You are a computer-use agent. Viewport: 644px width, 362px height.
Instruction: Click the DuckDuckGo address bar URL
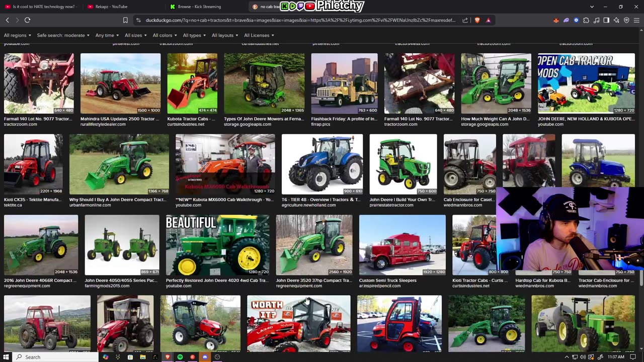[300, 20]
